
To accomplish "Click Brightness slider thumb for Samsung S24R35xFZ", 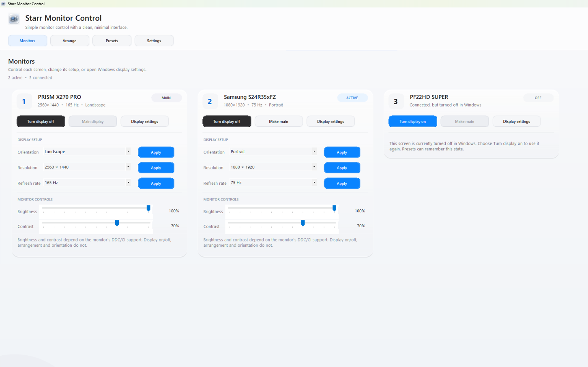I will pyautogui.click(x=334, y=208).
